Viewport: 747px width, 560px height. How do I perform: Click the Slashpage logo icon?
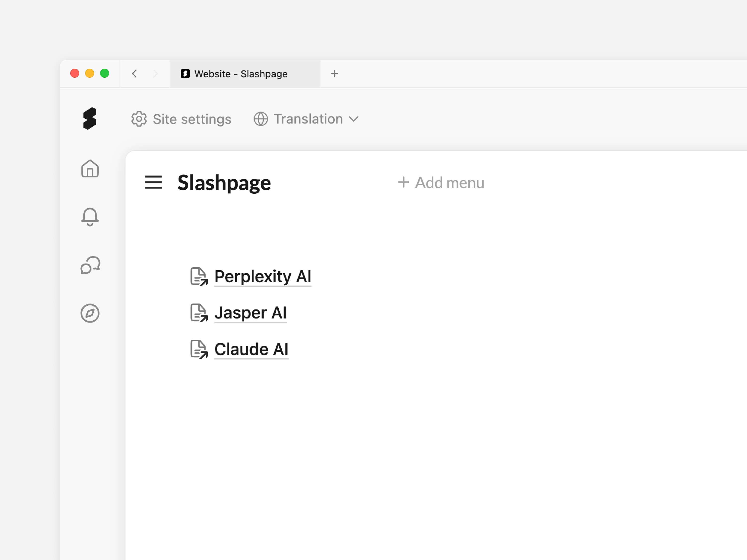point(90,118)
